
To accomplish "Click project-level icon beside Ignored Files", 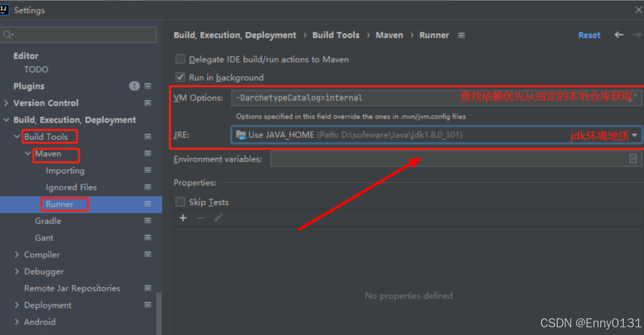I will (148, 187).
